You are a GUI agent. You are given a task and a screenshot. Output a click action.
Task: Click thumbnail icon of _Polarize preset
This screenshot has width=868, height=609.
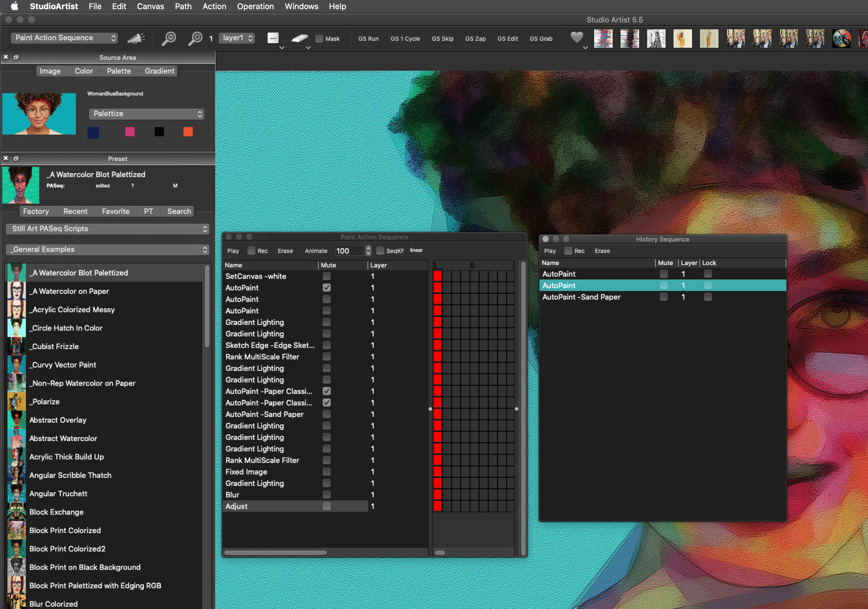point(17,401)
